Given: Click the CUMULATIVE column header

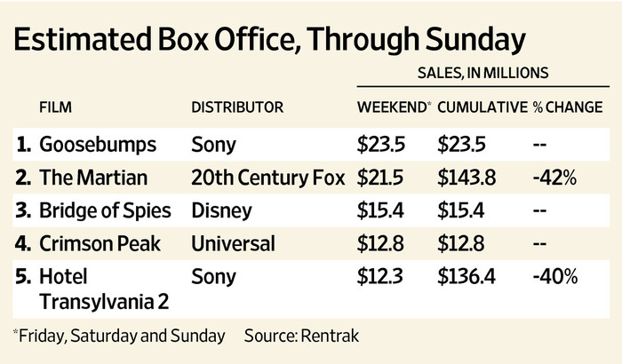Looking at the screenshot, I should click(482, 107).
